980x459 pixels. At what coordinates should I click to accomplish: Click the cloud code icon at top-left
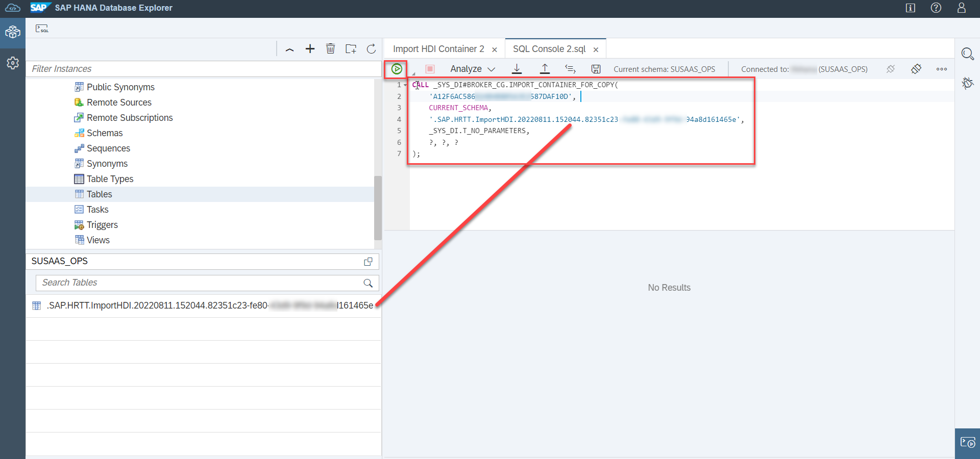[x=13, y=8]
